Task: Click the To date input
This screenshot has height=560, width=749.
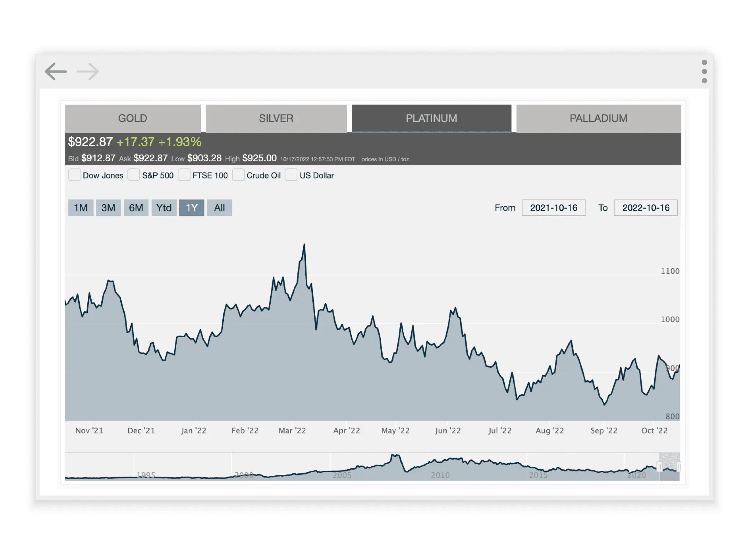Action: 646,207
